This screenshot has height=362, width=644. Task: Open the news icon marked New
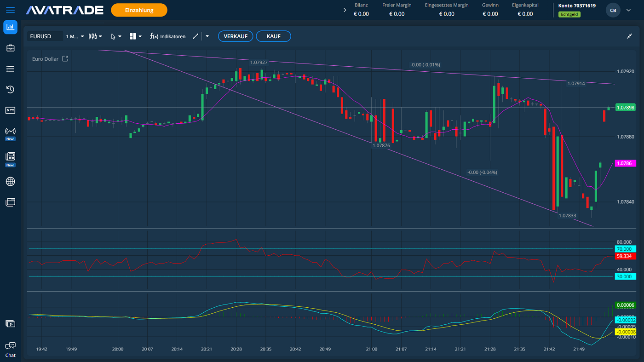coord(10,157)
